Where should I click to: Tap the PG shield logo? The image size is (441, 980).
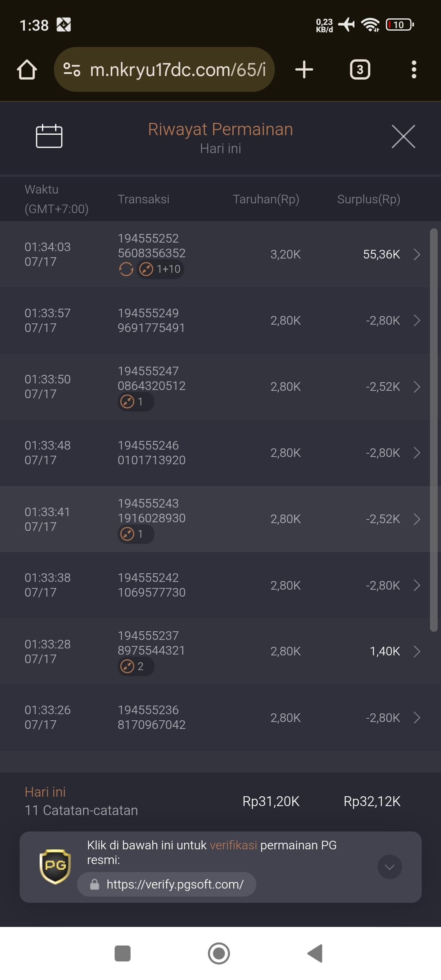click(x=55, y=866)
